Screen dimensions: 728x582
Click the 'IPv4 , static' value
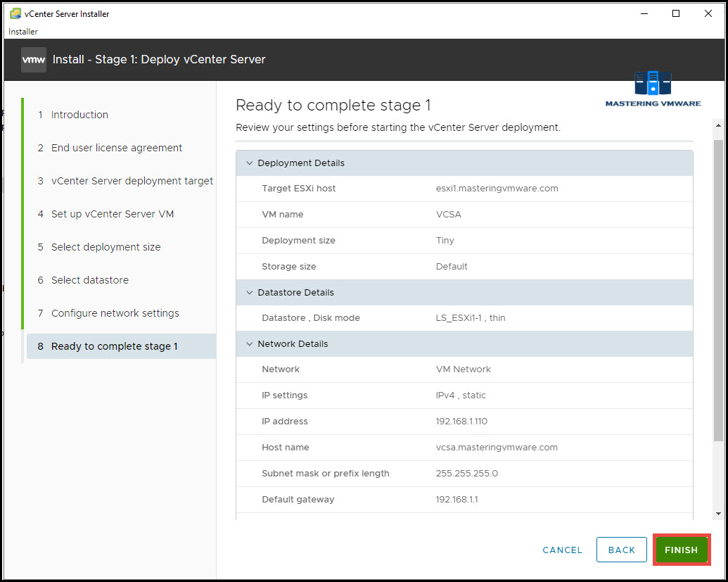pos(461,396)
